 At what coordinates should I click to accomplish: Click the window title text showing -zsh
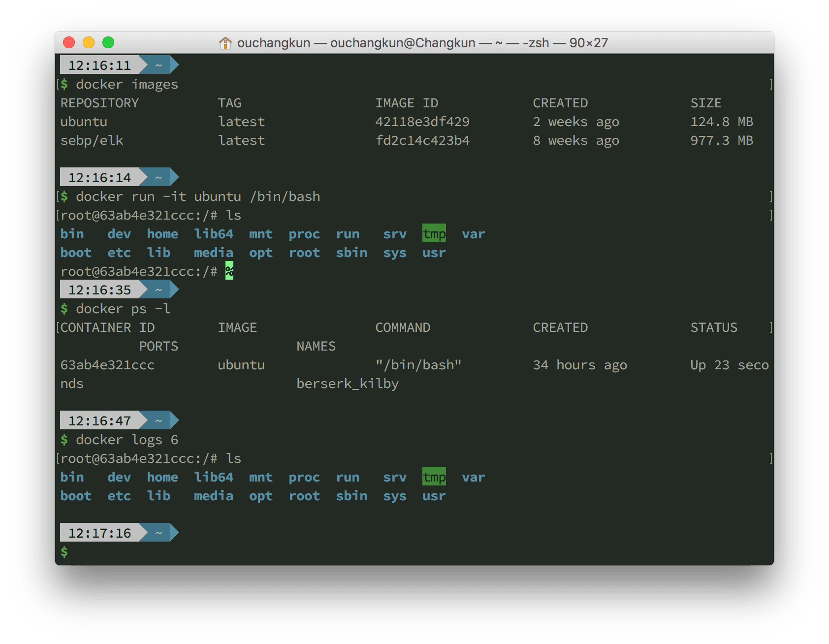coord(536,43)
